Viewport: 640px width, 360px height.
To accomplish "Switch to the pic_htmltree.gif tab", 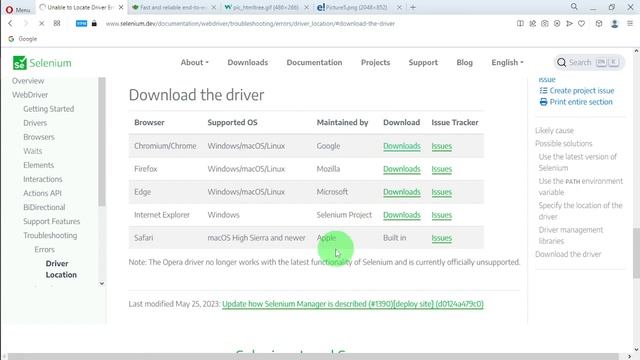I will tap(264, 7).
